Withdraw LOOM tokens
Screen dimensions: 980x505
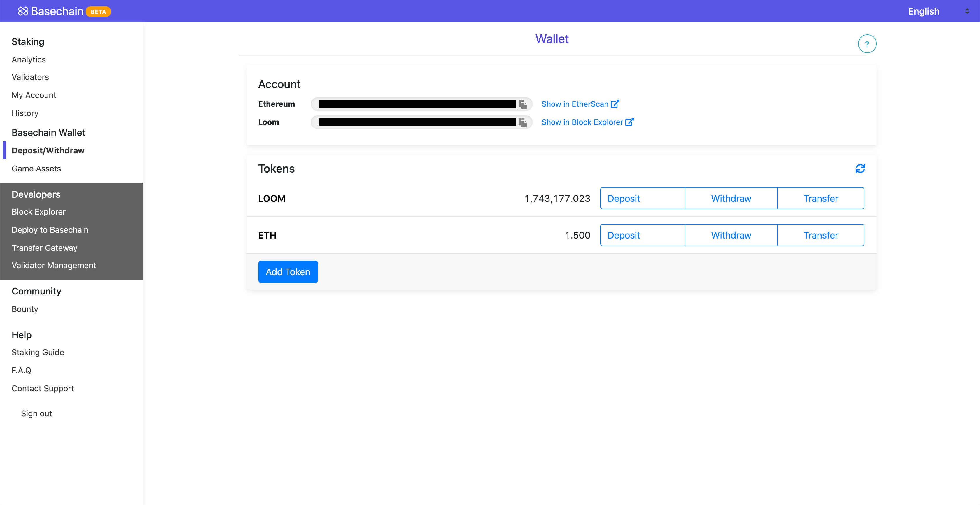pos(731,199)
